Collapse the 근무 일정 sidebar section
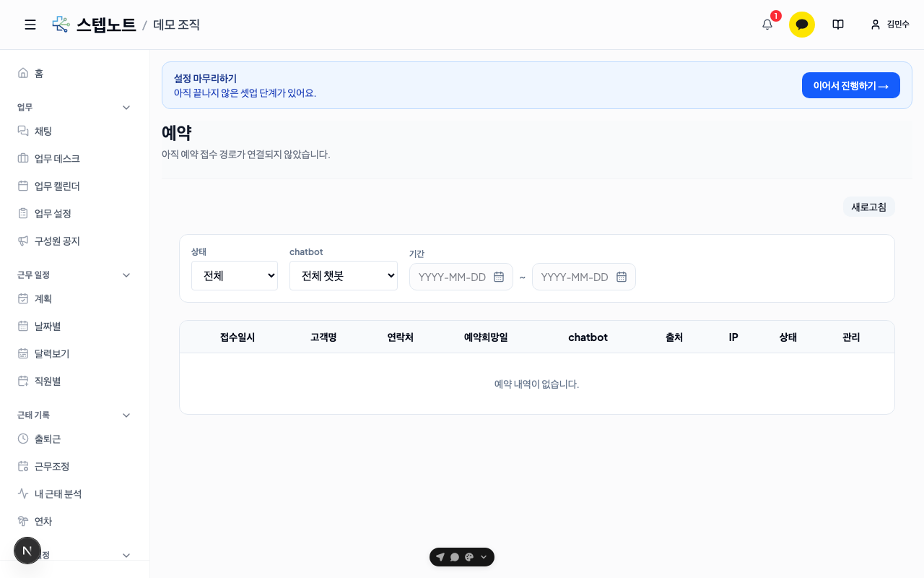The image size is (924, 578). pos(126,275)
